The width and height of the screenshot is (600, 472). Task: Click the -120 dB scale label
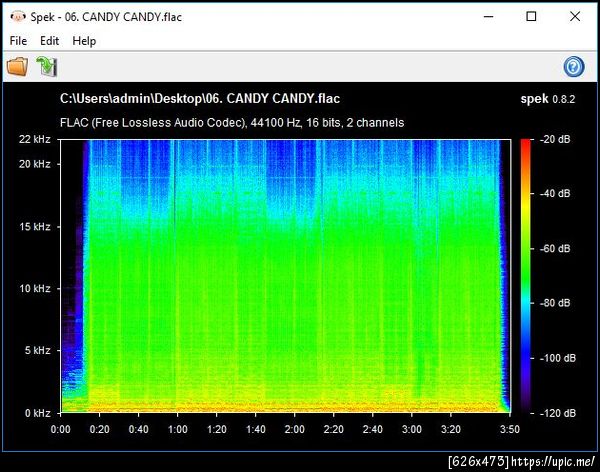tap(558, 413)
